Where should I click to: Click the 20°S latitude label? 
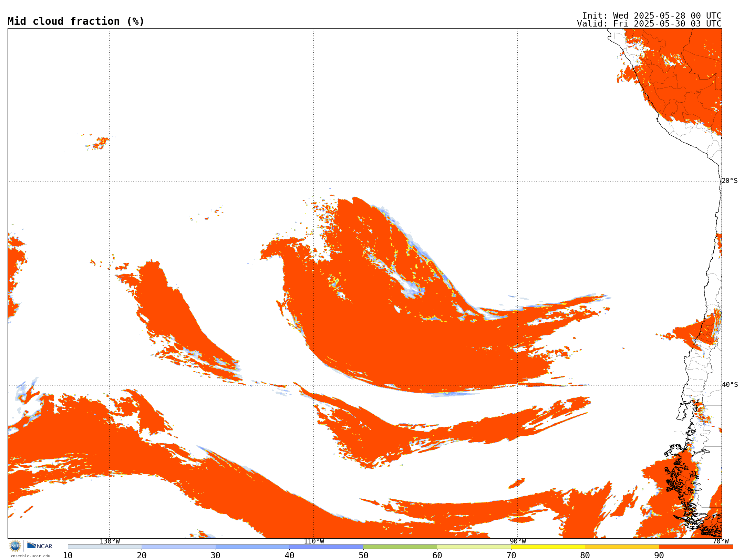pos(730,181)
